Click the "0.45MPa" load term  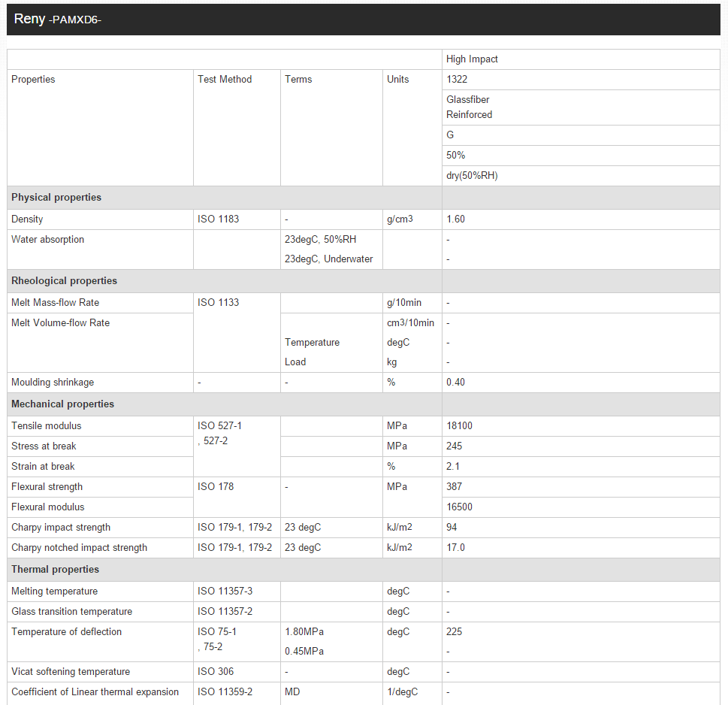pyautogui.click(x=304, y=652)
